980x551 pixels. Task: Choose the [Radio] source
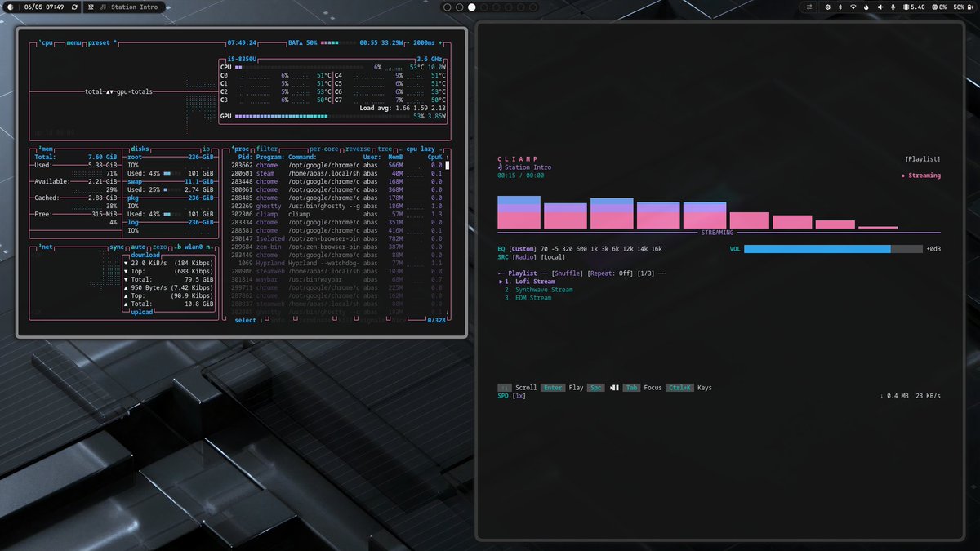tap(524, 257)
